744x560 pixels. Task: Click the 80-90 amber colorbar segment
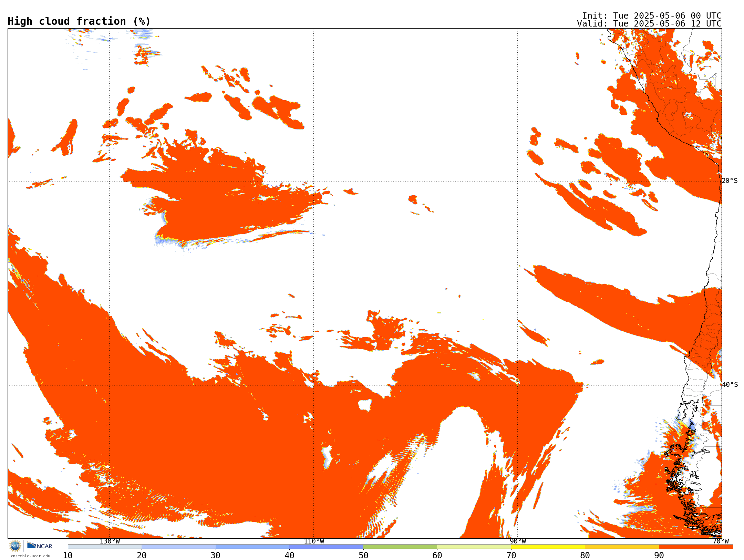coord(622,547)
